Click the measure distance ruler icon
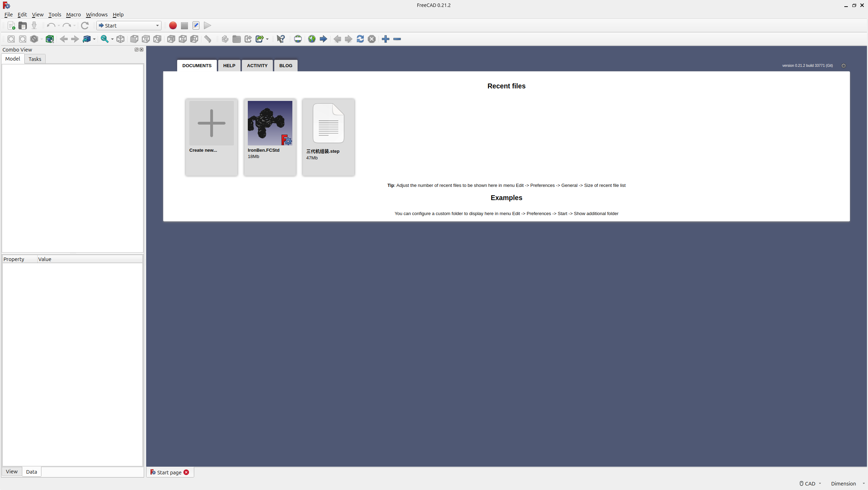Image resolution: width=868 pixels, height=490 pixels. (x=208, y=39)
